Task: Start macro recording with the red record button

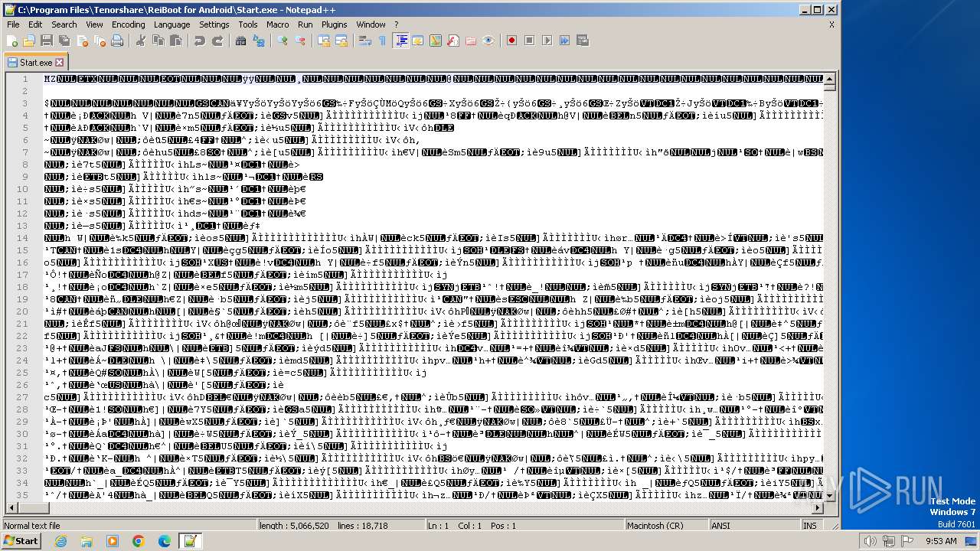Action: (512, 41)
